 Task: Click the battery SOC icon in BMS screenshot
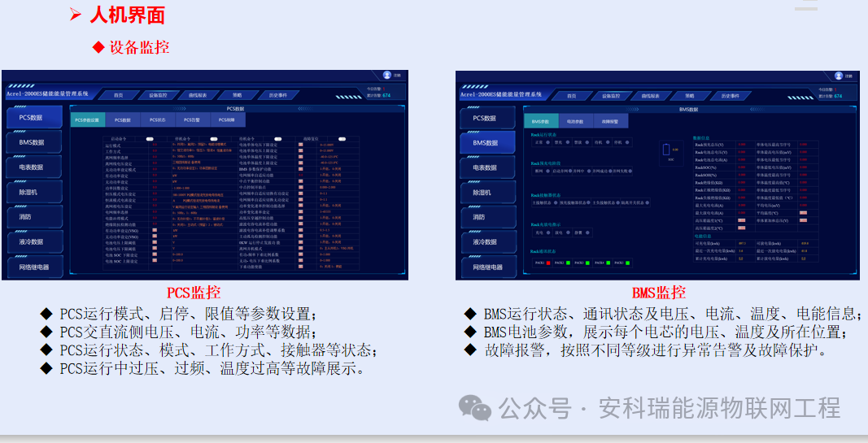tap(666, 150)
